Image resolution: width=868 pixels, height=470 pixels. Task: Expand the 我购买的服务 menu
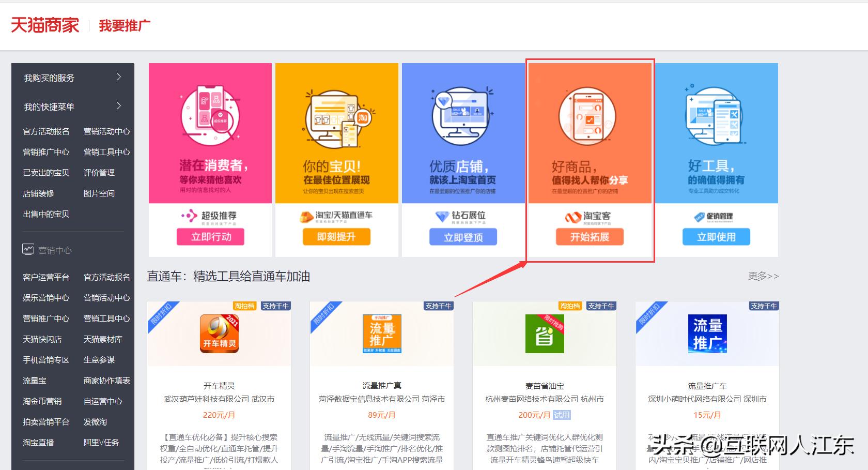coord(72,78)
